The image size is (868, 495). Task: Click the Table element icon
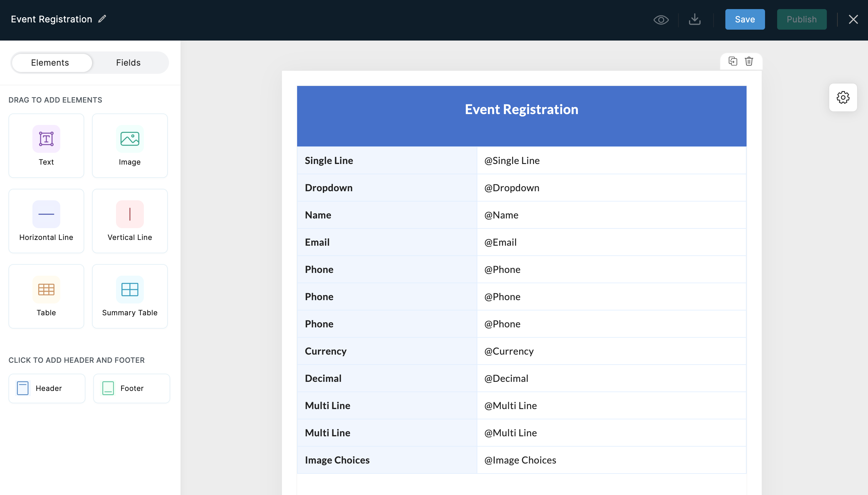[46, 290]
